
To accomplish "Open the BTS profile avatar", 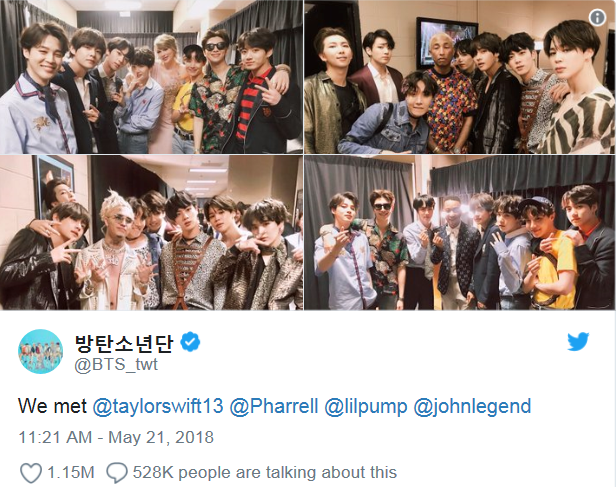I will pos(40,352).
